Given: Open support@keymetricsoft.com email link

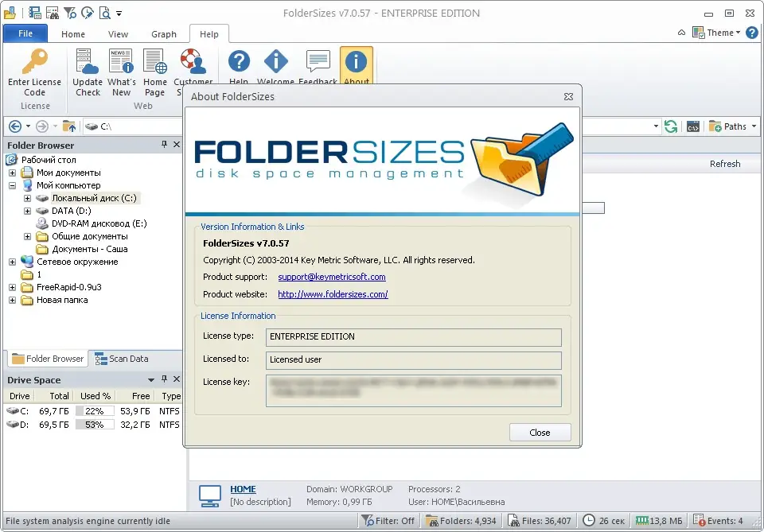Looking at the screenshot, I should pos(332,277).
